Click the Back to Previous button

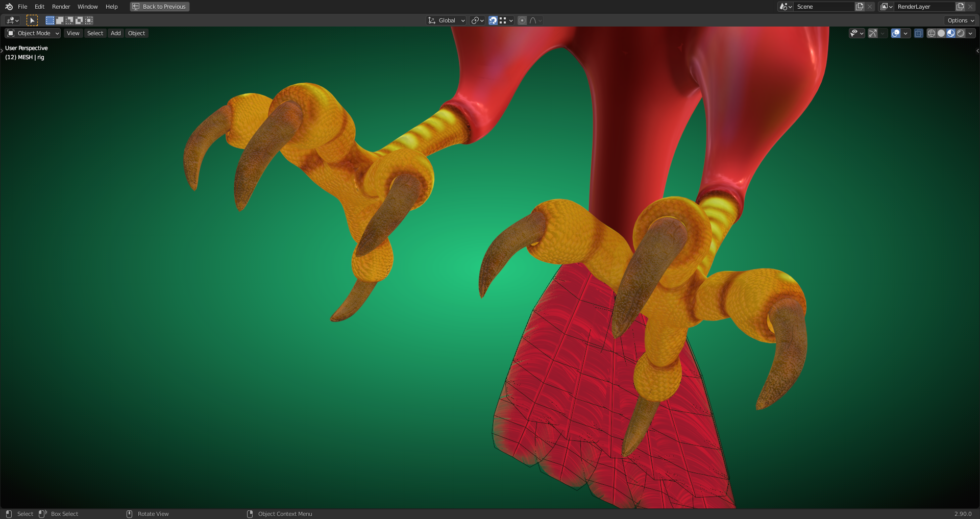(160, 7)
